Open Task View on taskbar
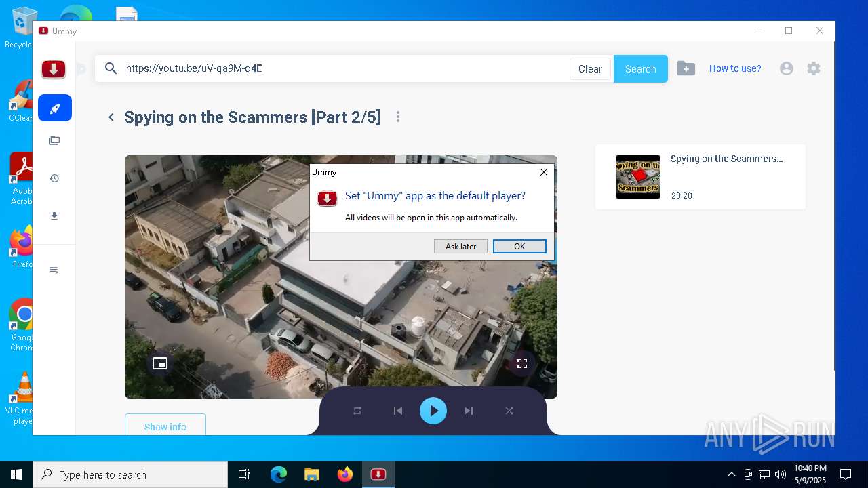 [244, 474]
